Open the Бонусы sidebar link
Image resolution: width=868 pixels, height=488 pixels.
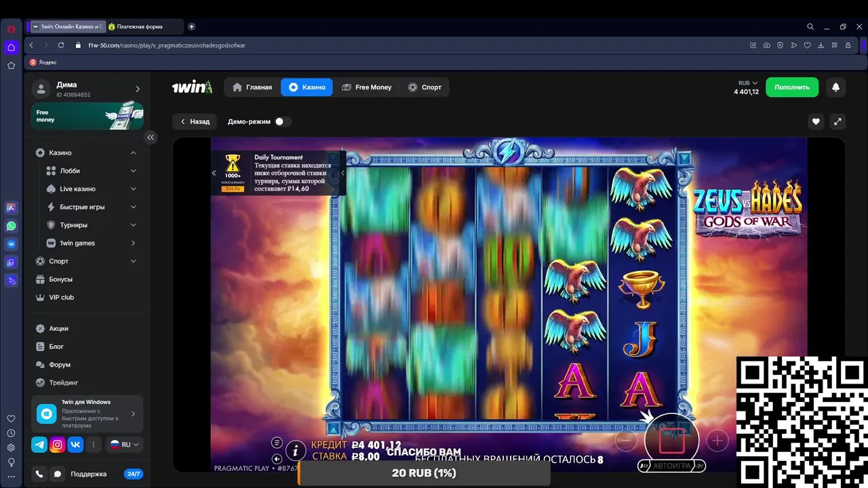pyautogui.click(x=60, y=279)
